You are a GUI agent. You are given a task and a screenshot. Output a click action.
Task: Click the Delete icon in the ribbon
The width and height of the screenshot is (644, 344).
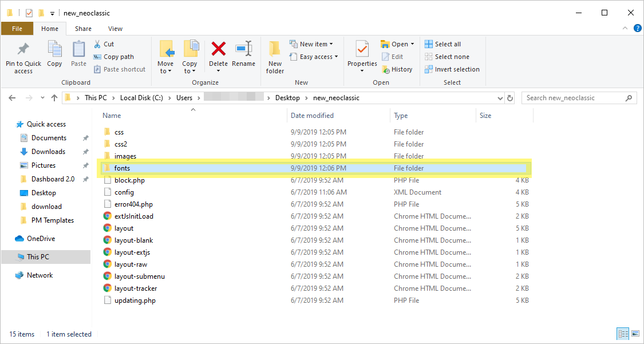[218, 50]
